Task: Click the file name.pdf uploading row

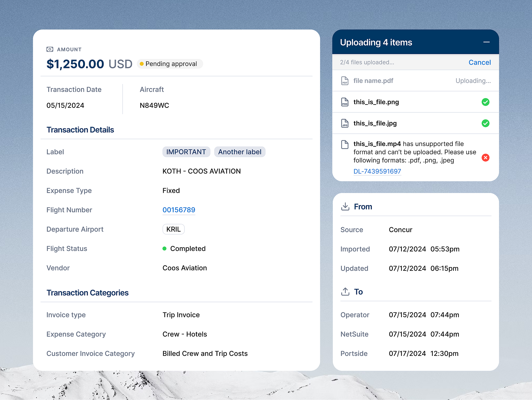Action: coord(416,81)
